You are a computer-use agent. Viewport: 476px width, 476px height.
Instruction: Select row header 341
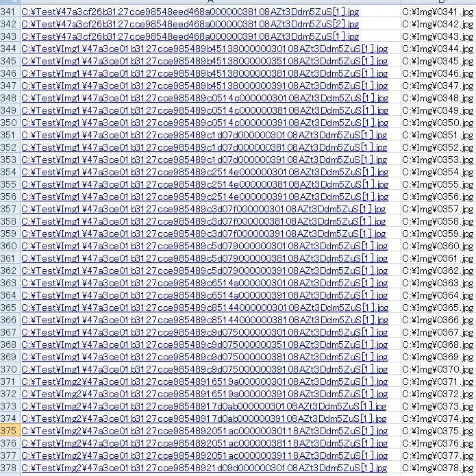click(x=10, y=12)
